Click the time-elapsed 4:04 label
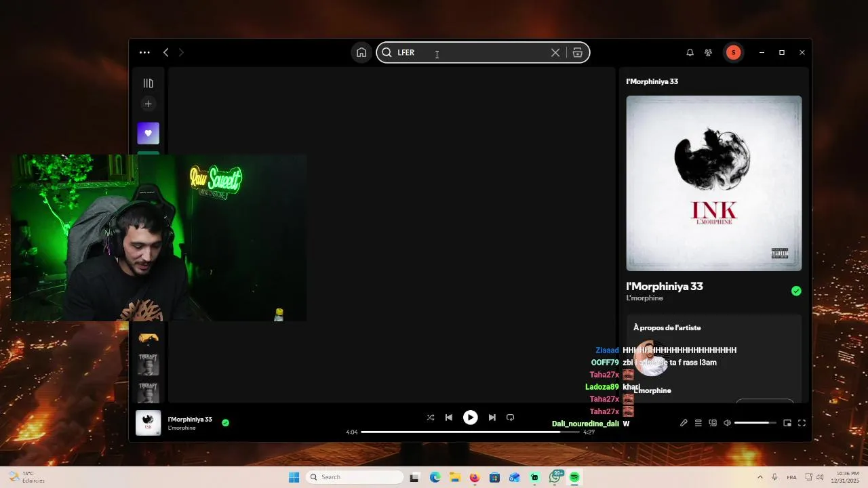 tap(351, 432)
